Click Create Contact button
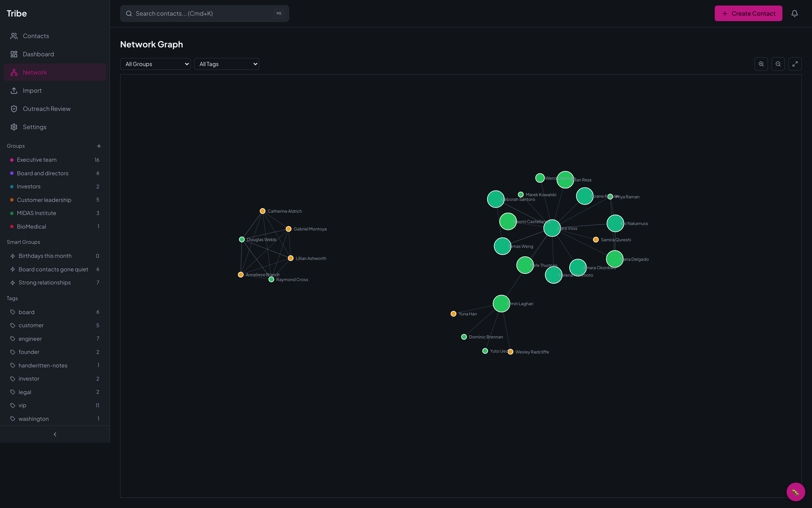812x508 pixels. (748, 14)
